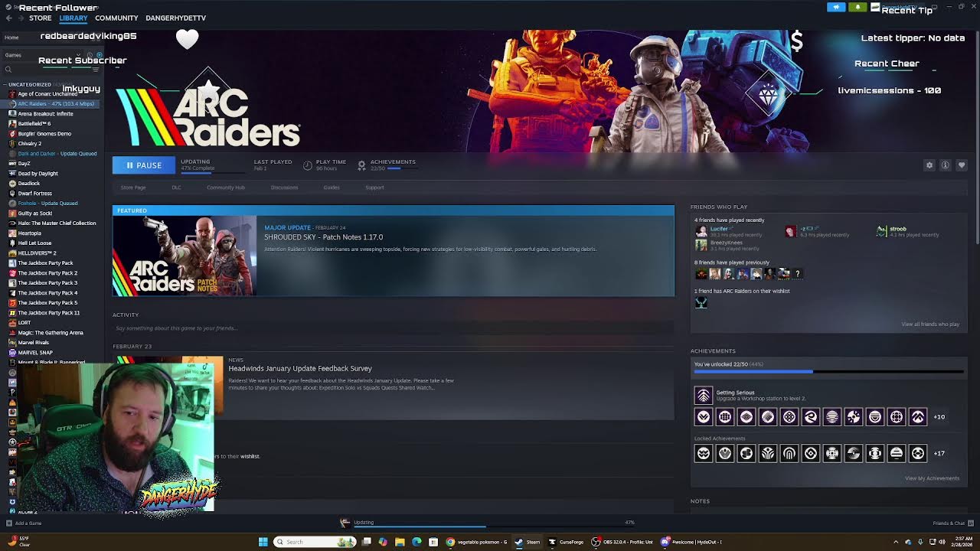Open the DLC tab
The width and height of the screenshot is (980, 551).
[x=176, y=187]
